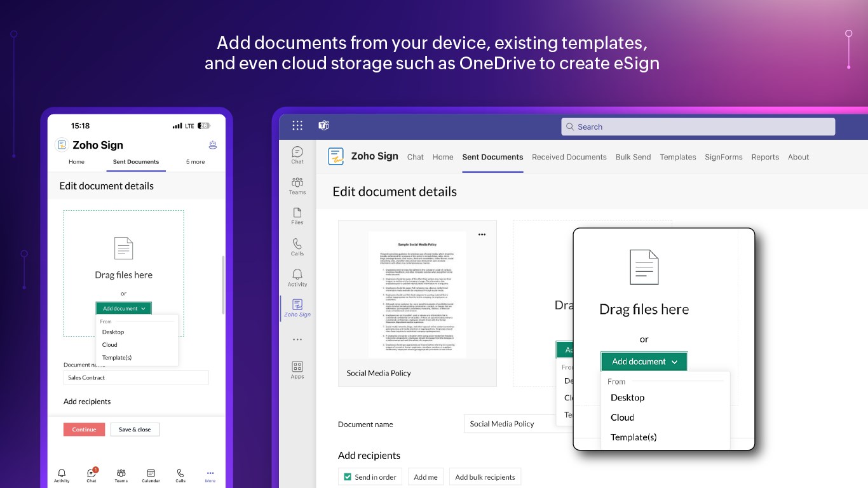This screenshot has width=868, height=488.
Task: Tap Activity icon in phone bottom bar
Action: tap(62, 476)
